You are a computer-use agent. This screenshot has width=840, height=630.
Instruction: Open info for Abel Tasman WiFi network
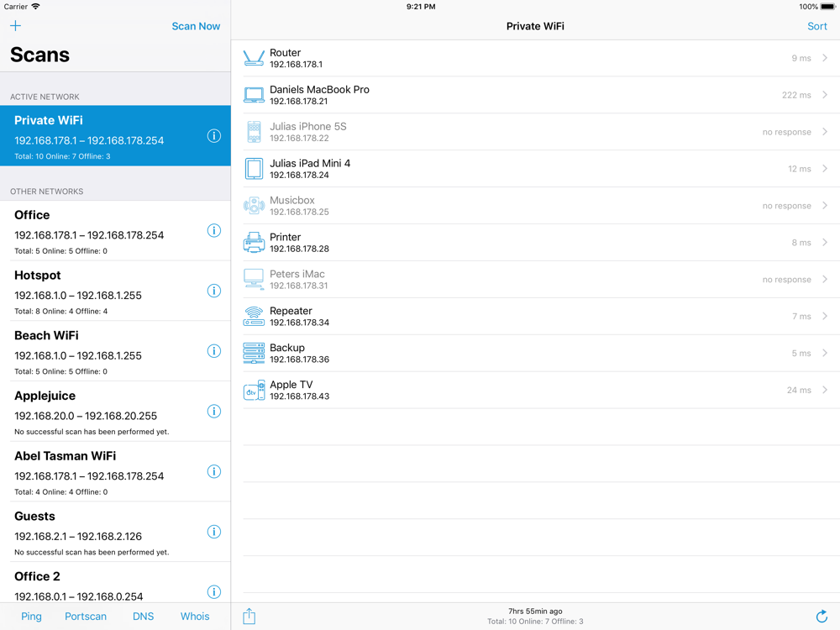click(213, 471)
